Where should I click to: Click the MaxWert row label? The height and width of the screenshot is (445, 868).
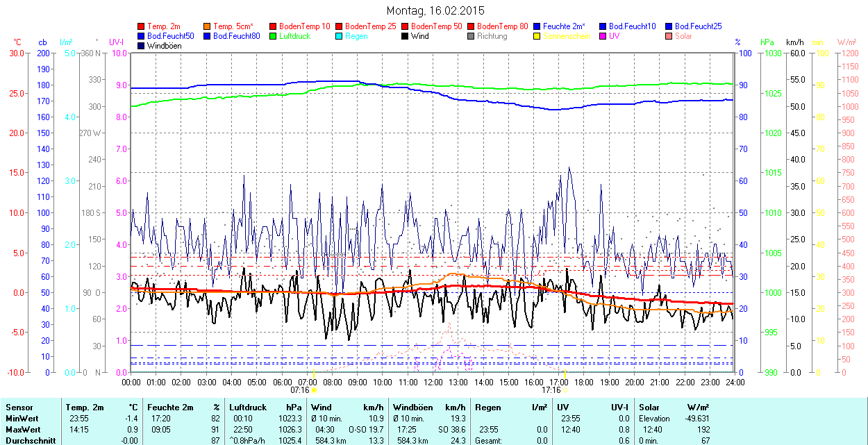pyautogui.click(x=22, y=430)
